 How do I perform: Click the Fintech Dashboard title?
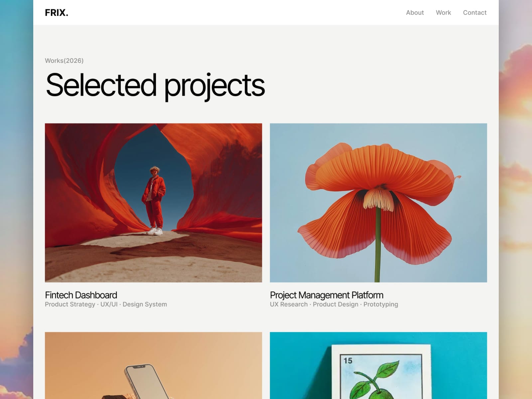coord(81,295)
